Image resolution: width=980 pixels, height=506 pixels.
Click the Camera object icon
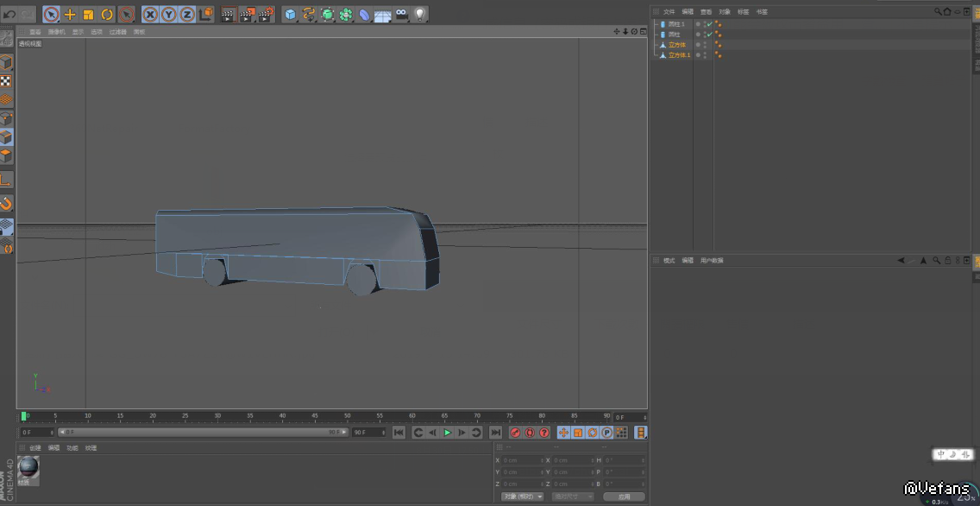point(402,14)
